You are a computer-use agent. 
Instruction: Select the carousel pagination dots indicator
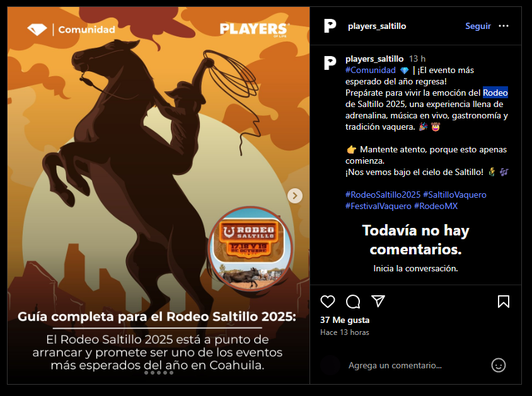[159, 373]
